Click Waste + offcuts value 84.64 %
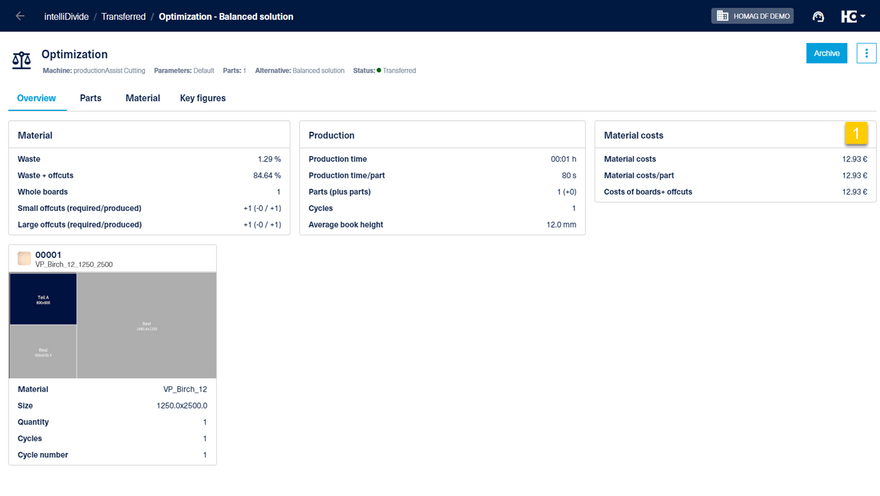The image size is (880, 496). 267,176
